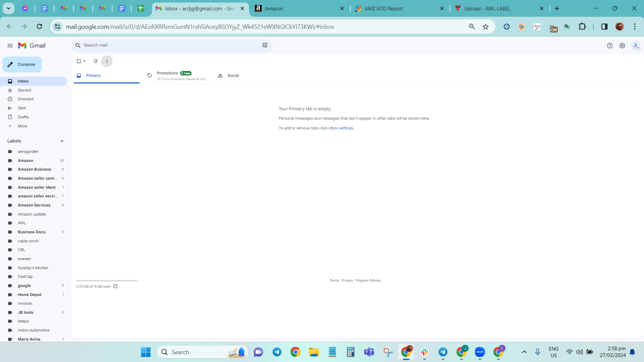644x362 pixels.
Task: Open the browser zoom magnifier icon
Action: coord(472,26)
